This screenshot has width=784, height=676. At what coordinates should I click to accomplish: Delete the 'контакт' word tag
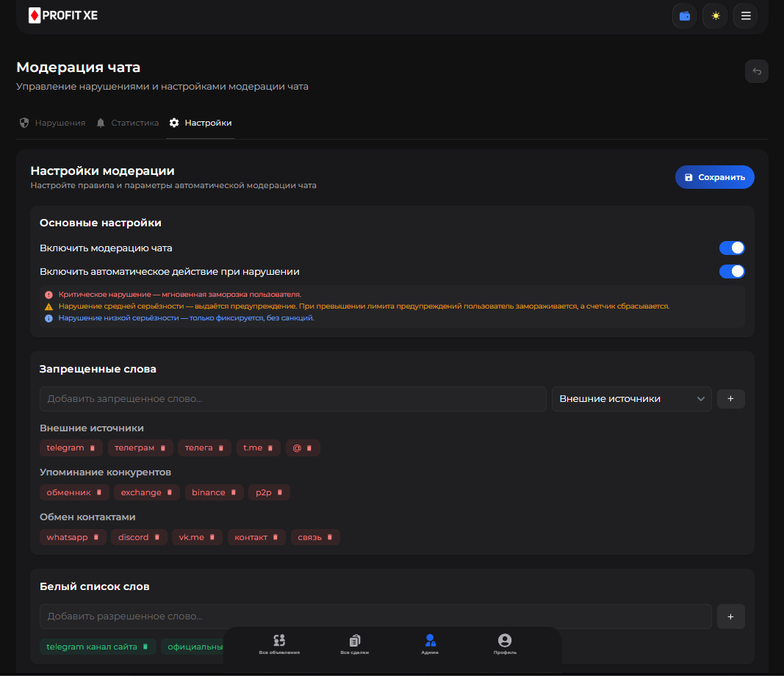(276, 537)
